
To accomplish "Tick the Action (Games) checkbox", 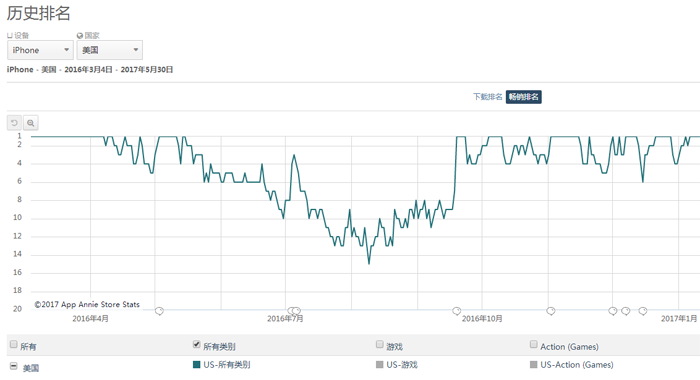I will (x=533, y=344).
